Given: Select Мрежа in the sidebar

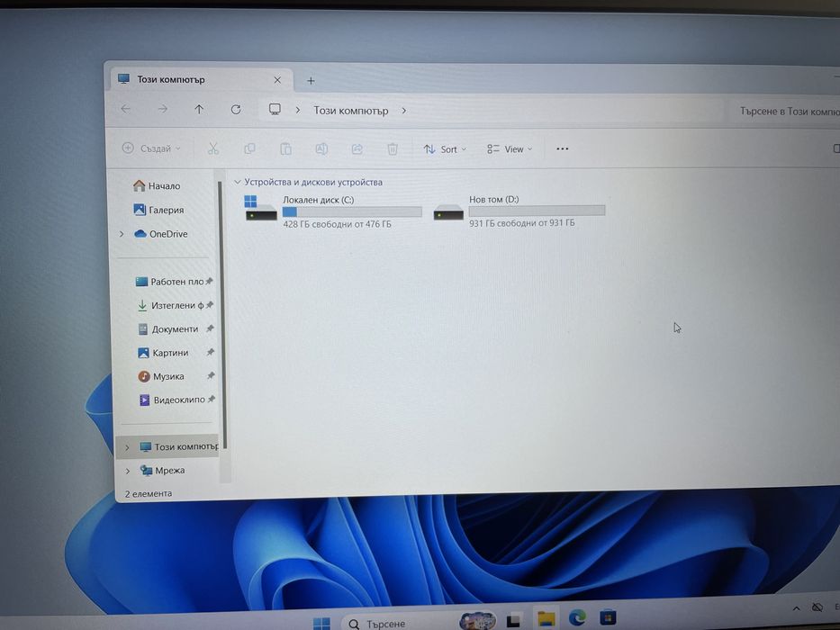Looking at the screenshot, I should pyautogui.click(x=162, y=471).
